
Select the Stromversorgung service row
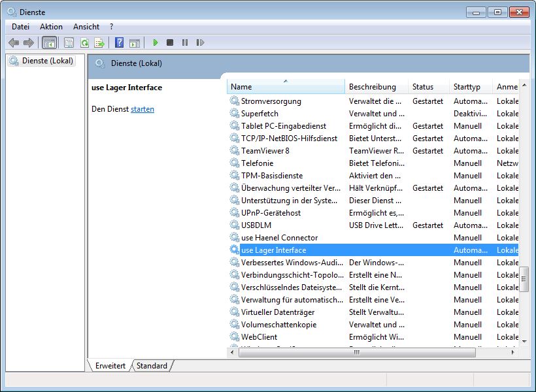373,101
